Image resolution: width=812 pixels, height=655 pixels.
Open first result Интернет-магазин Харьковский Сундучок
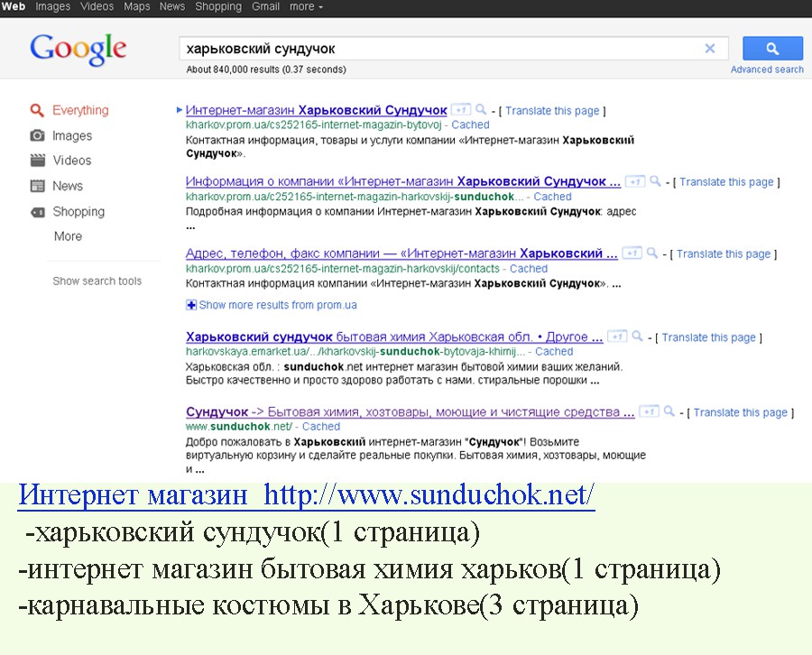pos(316,110)
